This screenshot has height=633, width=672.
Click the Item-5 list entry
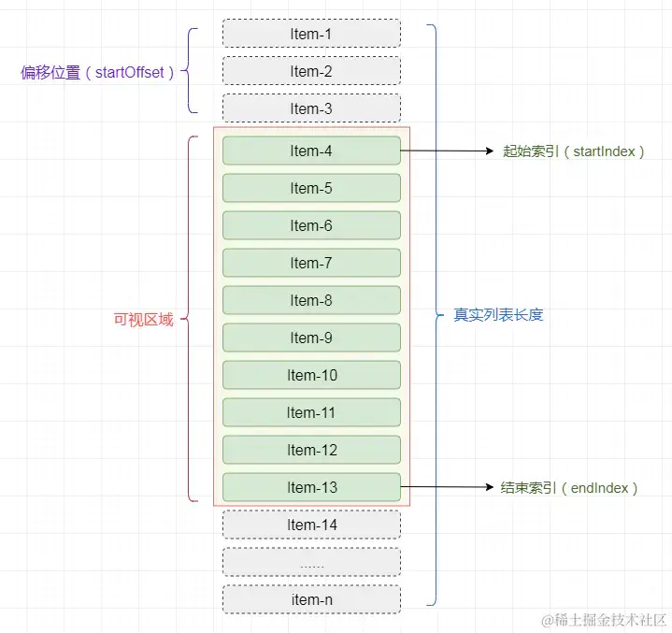[x=311, y=188]
